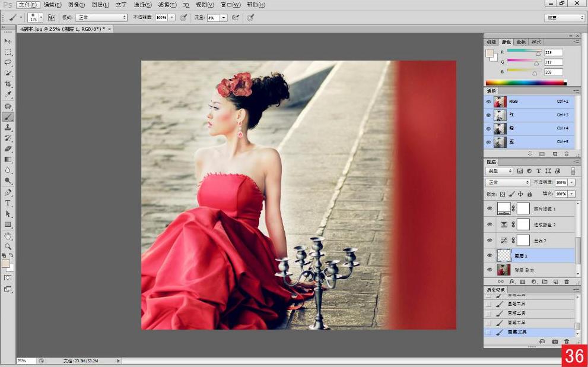Open the brush preset picker arrow
This screenshot has height=367, width=588.
(41, 17)
